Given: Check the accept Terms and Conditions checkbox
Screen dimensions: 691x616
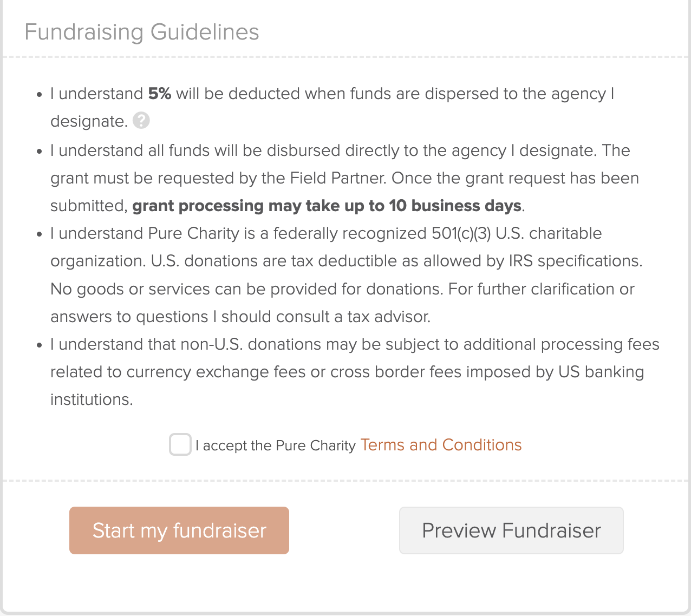Looking at the screenshot, I should [x=180, y=444].
